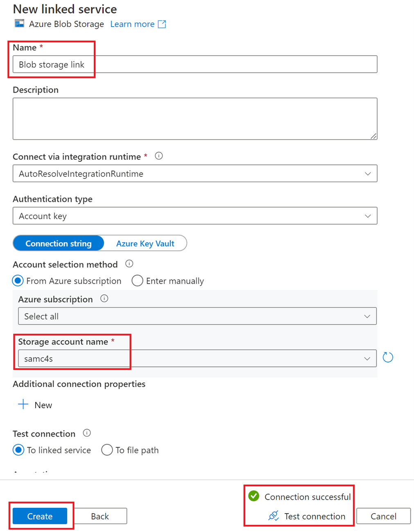Show info for Test connection
Image resolution: width=414 pixels, height=532 pixels.
(x=87, y=433)
